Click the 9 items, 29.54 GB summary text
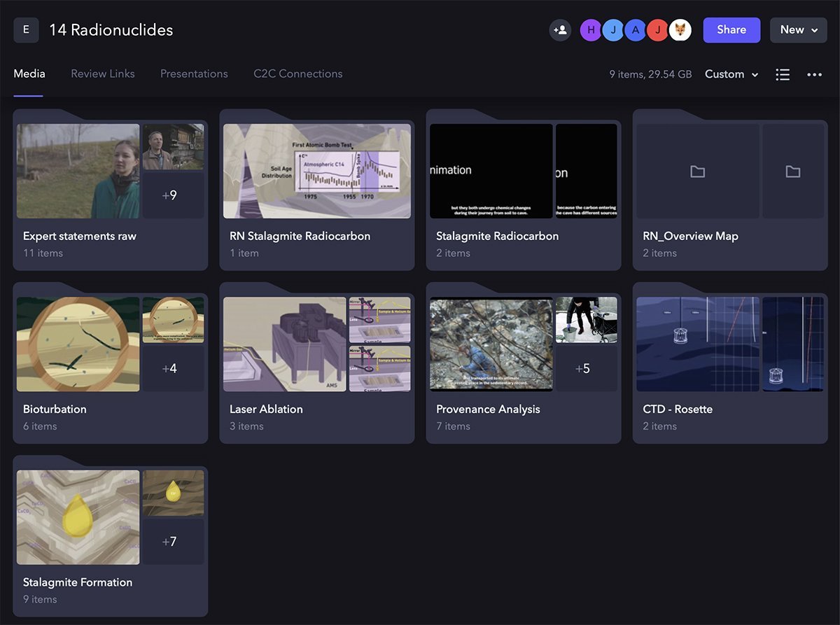 pyautogui.click(x=650, y=74)
